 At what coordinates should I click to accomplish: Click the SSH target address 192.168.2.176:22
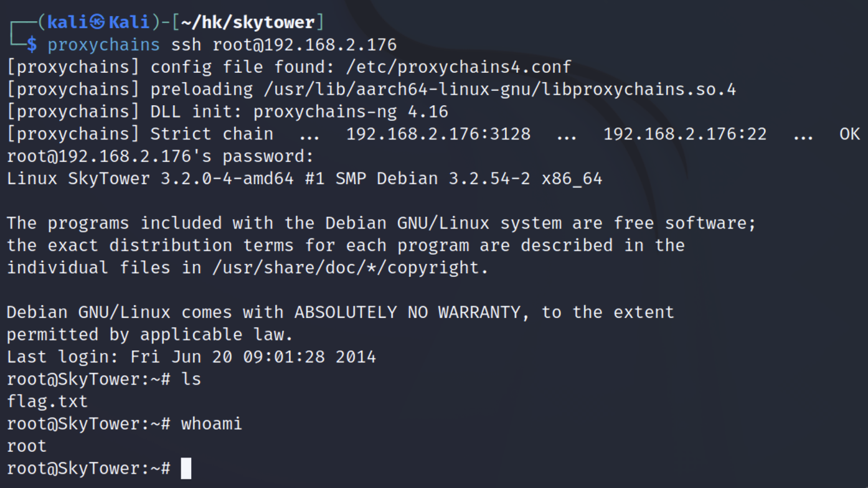tap(685, 134)
